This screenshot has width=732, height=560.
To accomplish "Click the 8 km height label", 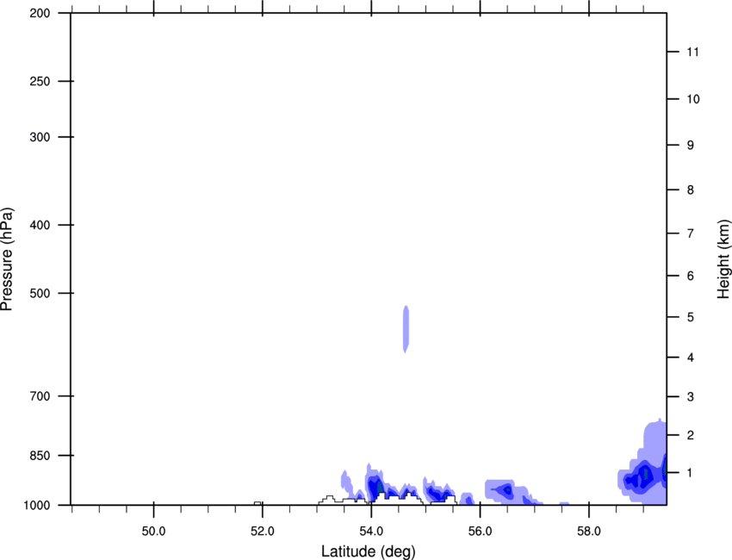I will click(x=691, y=190).
